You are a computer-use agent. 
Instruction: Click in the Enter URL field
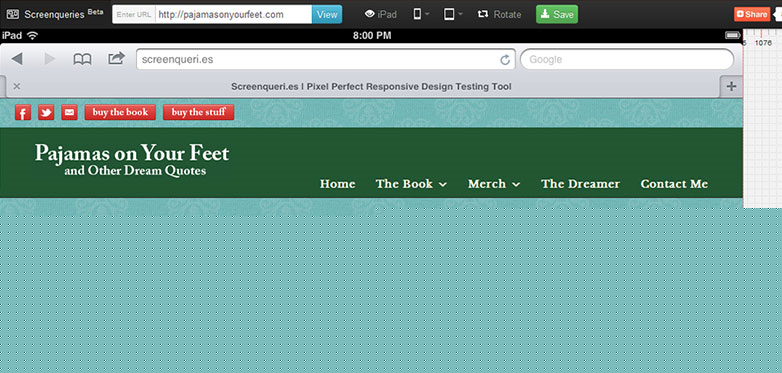tap(233, 14)
